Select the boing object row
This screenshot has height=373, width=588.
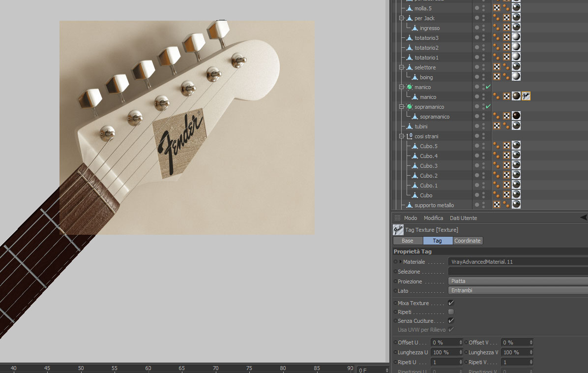[426, 77]
